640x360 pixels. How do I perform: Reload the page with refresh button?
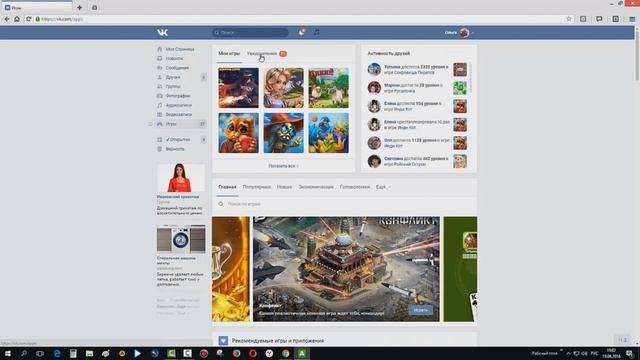pyautogui.click(x=29, y=19)
